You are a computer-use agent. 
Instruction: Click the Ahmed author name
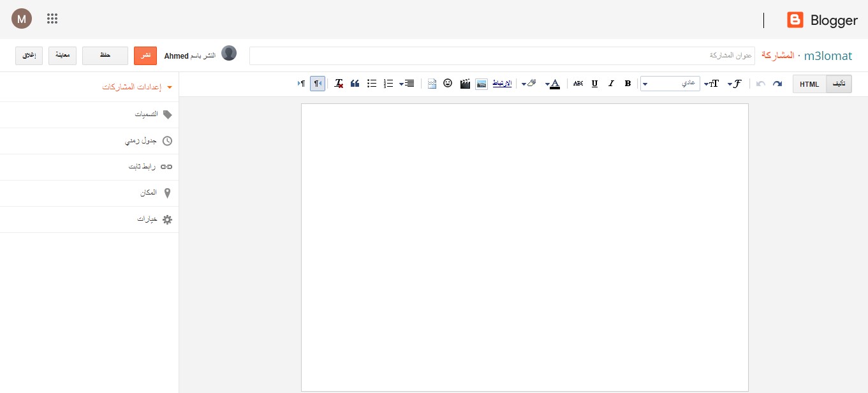coord(177,56)
